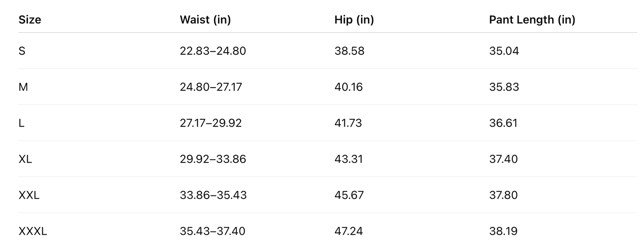644x252 pixels.
Task: Select the XXXL size cell
Action: (33, 231)
